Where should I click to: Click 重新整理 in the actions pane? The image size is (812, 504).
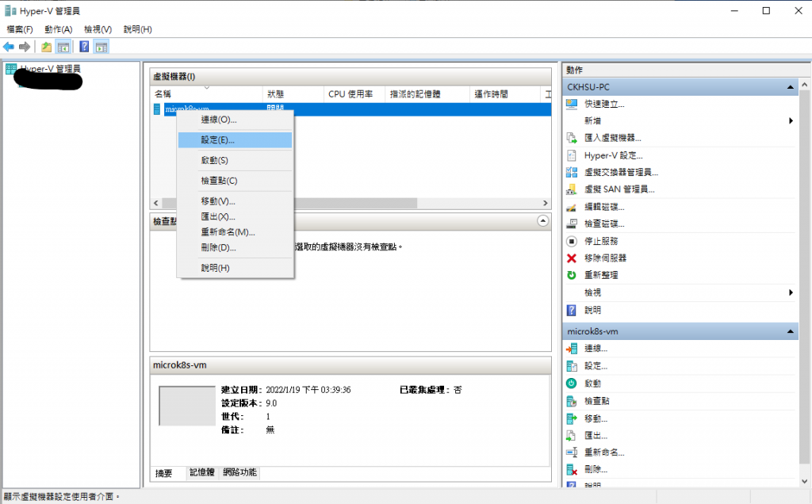point(601,275)
